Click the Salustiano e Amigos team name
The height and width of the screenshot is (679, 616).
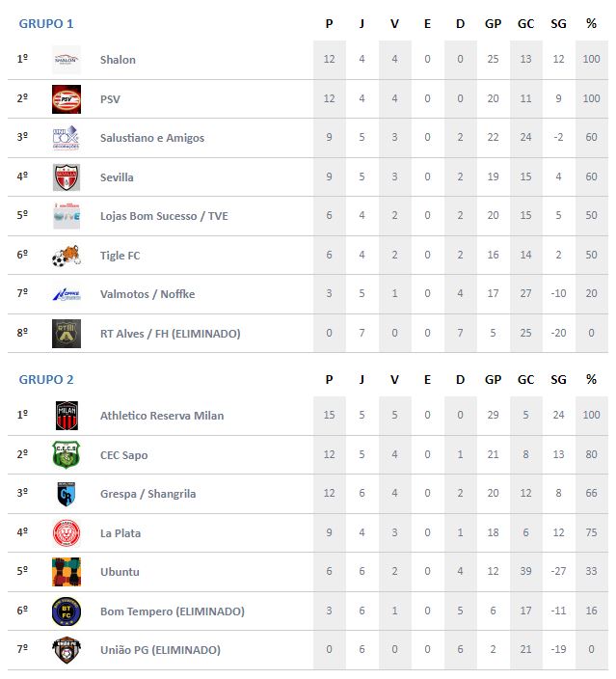point(152,138)
